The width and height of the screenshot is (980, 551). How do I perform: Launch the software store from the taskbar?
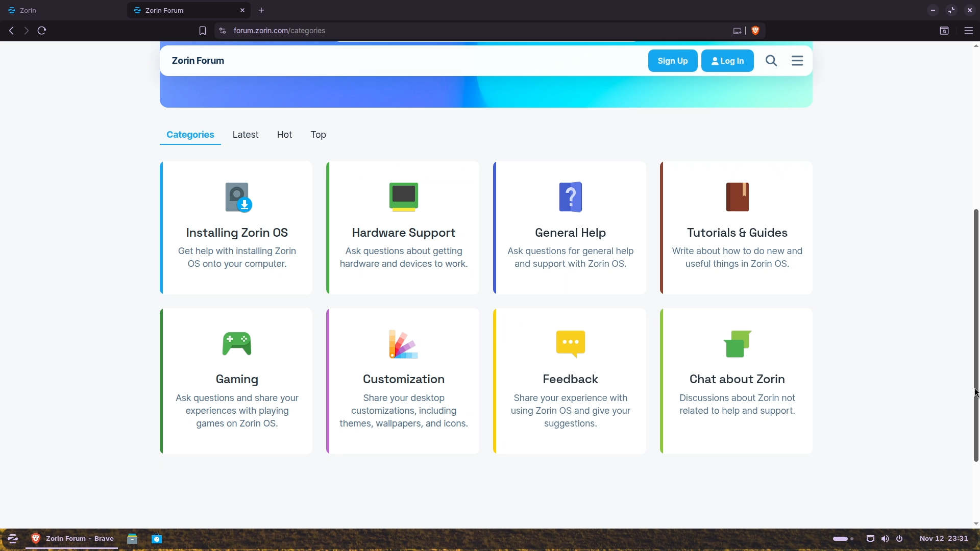tap(156, 539)
